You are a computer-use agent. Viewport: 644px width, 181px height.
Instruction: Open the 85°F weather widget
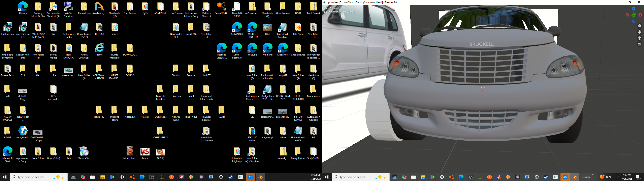(606, 177)
